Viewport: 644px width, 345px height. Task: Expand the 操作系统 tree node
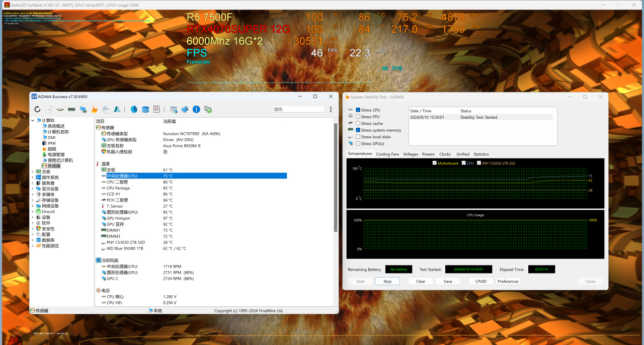click(33, 177)
